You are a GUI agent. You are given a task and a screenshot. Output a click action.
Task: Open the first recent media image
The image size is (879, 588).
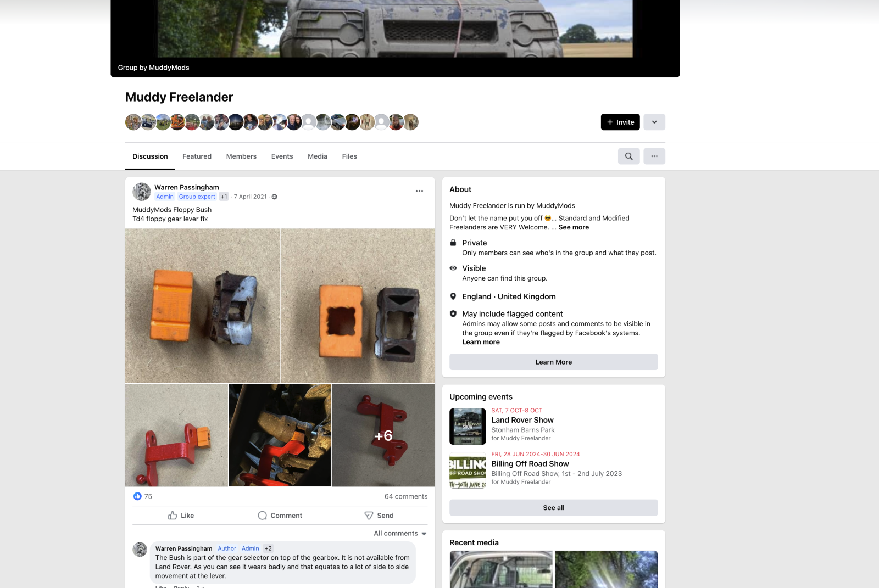501,569
